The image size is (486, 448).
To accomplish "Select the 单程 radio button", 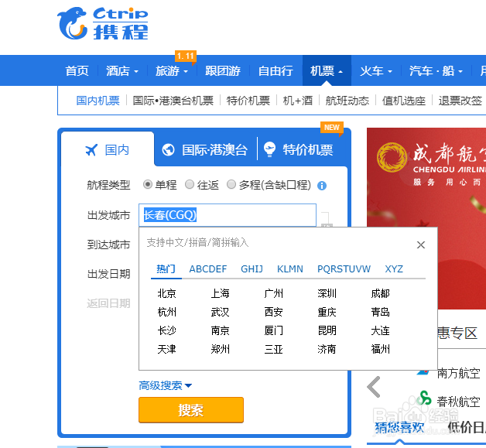I will pos(148,185).
